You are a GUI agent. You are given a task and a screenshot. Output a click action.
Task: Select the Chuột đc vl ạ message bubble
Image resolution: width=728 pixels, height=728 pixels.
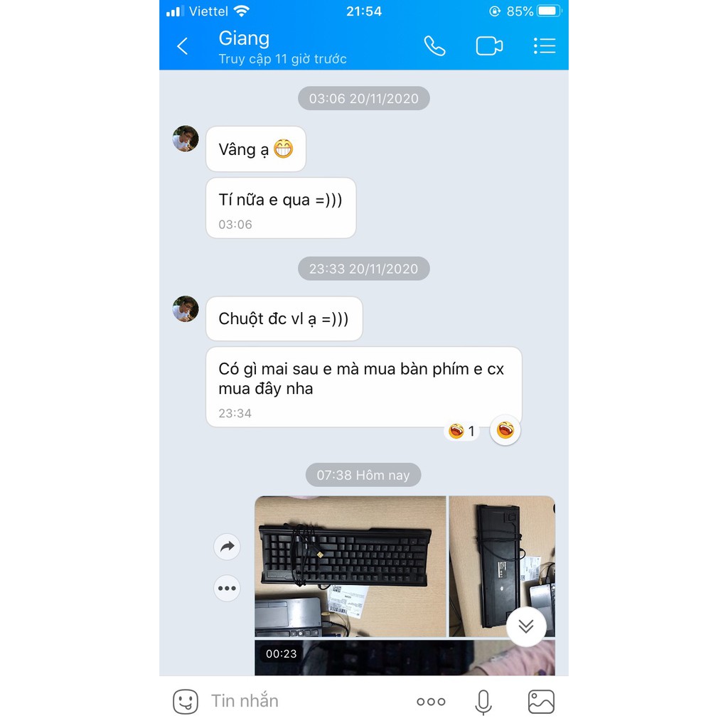pyautogui.click(x=284, y=318)
